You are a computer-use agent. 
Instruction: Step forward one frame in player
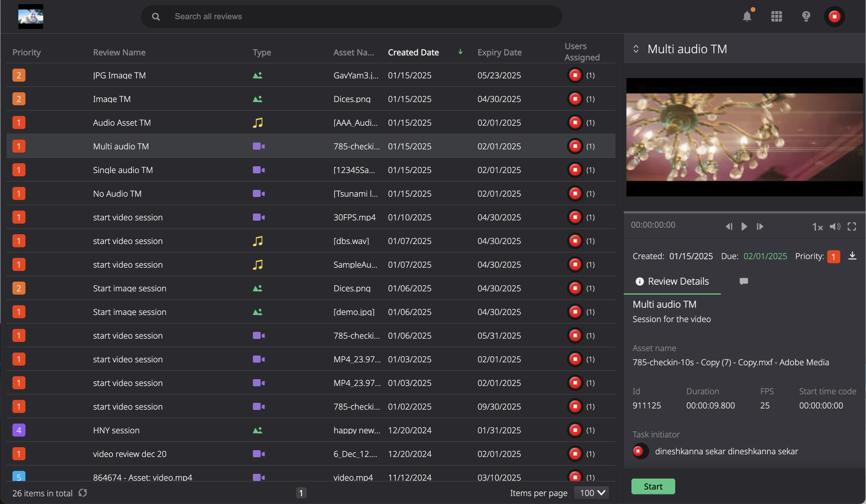[x=760, y=227]
